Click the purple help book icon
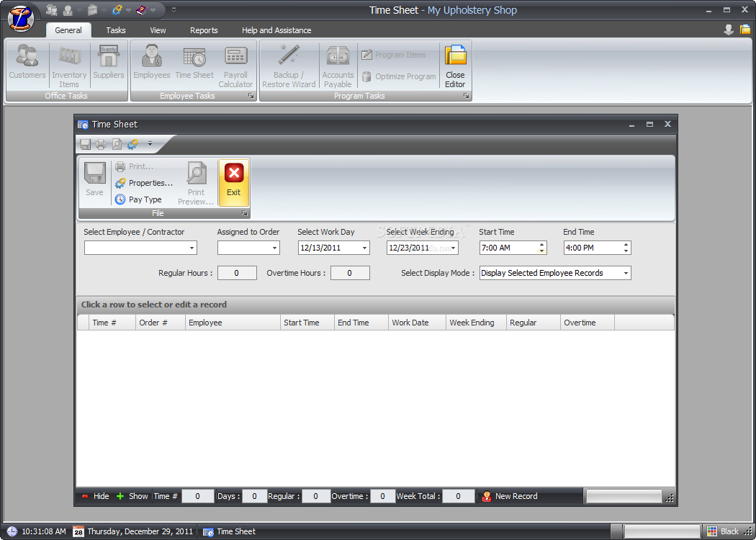 [141, 9]
